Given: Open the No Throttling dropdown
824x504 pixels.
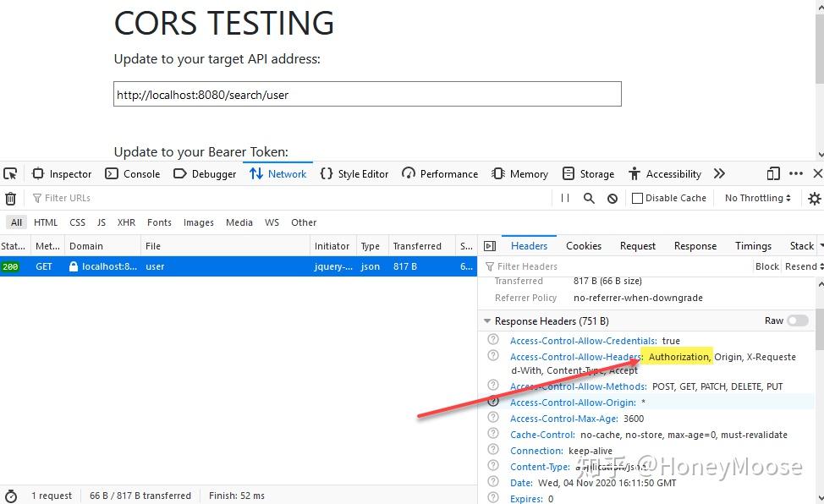Looking at the screenshot, I should 755,197.
